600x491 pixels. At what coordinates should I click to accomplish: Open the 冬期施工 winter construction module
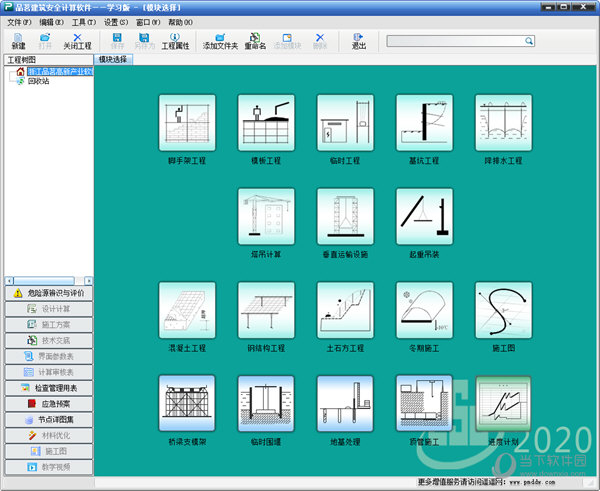point(424,310)
